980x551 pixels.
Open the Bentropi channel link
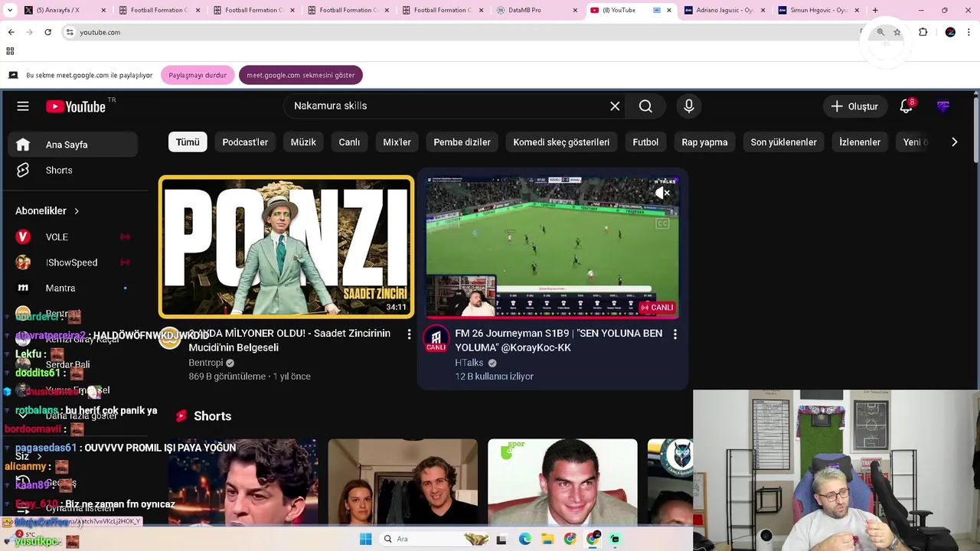pyautogui.click(x=206, y=363)
